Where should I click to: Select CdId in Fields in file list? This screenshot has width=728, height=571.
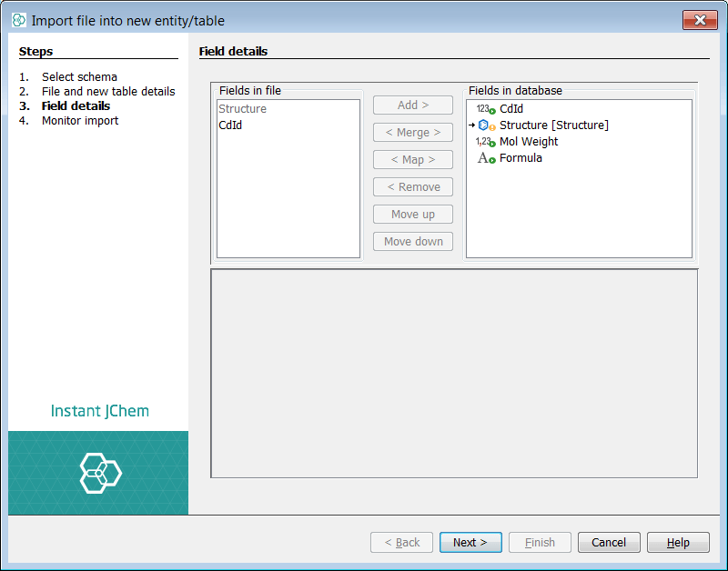tap(230, 125)
